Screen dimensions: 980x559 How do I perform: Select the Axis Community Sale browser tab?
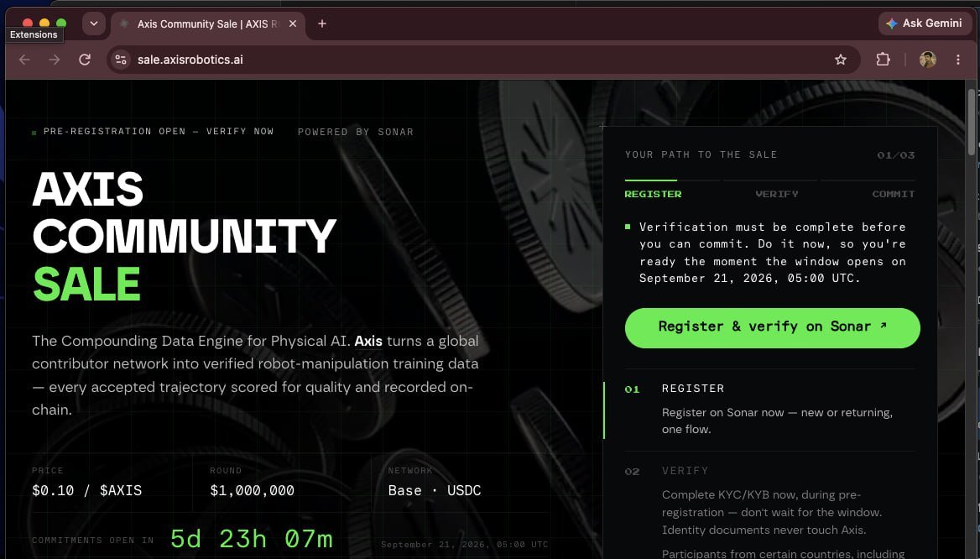click(x=208, y=24)
